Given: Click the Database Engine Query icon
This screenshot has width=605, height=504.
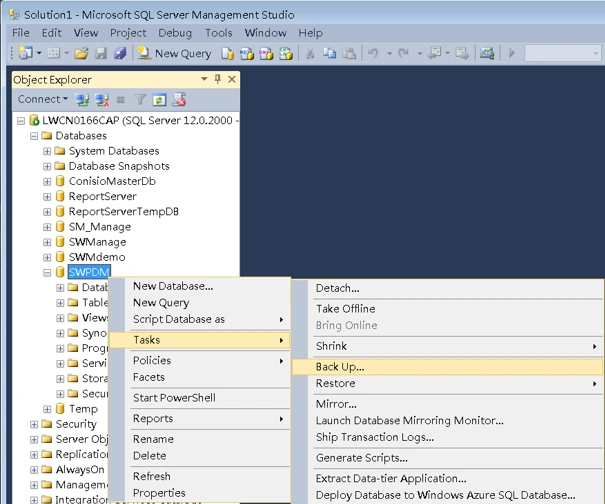Looking at the screenshot, I should 228,53.
